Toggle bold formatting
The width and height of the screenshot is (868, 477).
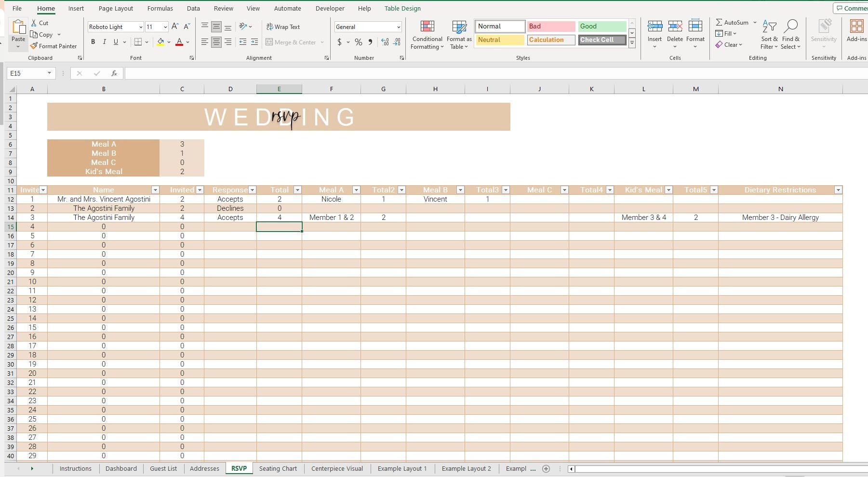(93, 42)
